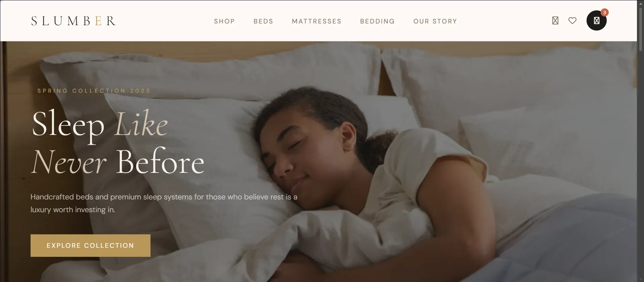Open the BEDDING navigation link
The image size is (644, 282).
coord(377,21)
